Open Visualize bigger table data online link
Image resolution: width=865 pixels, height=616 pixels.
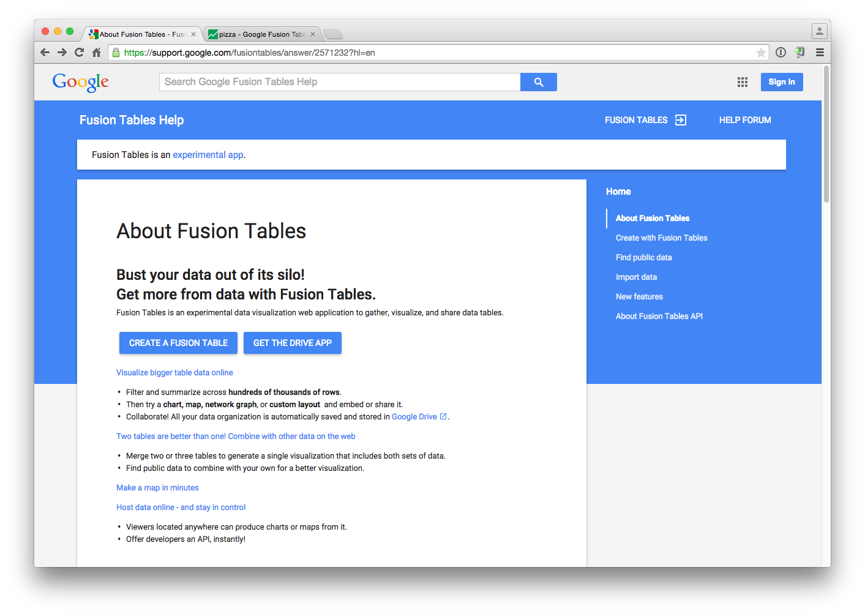(174, 372)
